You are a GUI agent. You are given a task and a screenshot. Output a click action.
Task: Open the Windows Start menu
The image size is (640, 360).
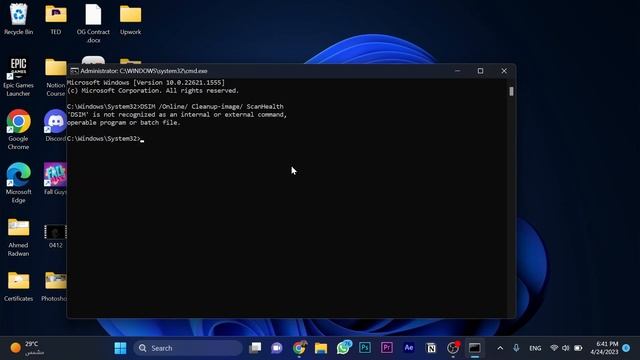pyautogui.click(x=120, y=348)
